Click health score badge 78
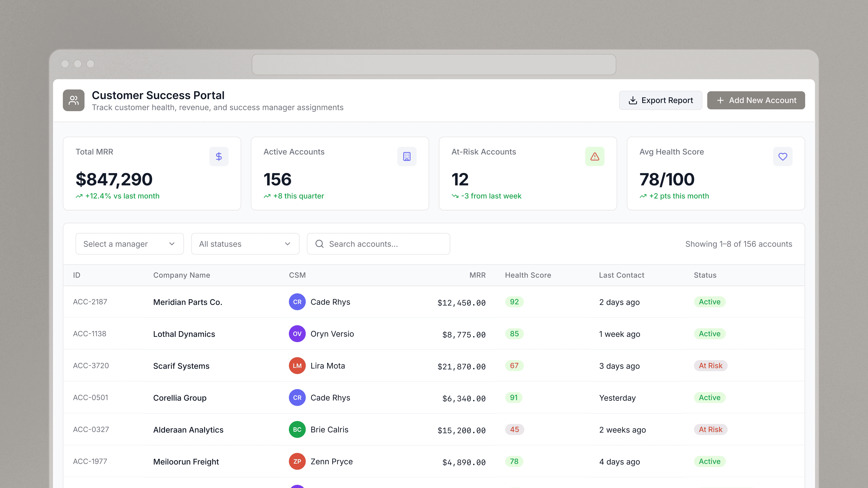The image size is (868, 488). pos(514,461)
